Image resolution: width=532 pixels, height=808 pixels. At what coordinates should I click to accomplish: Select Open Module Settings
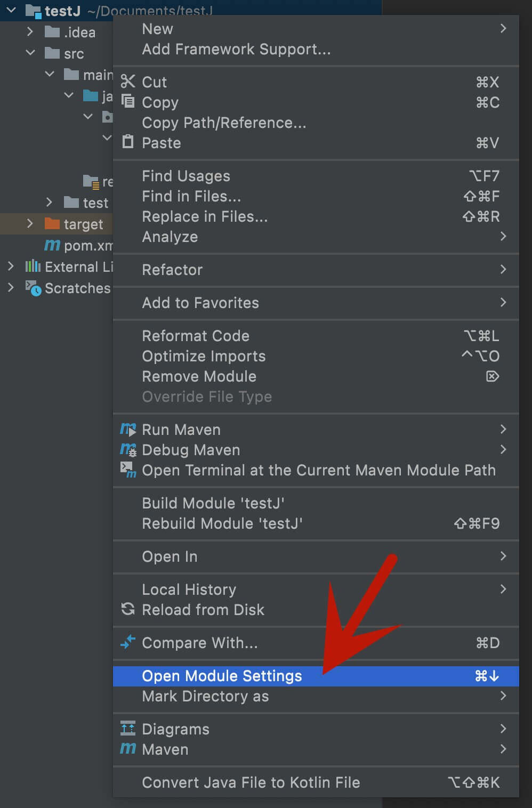pos(222,676)
